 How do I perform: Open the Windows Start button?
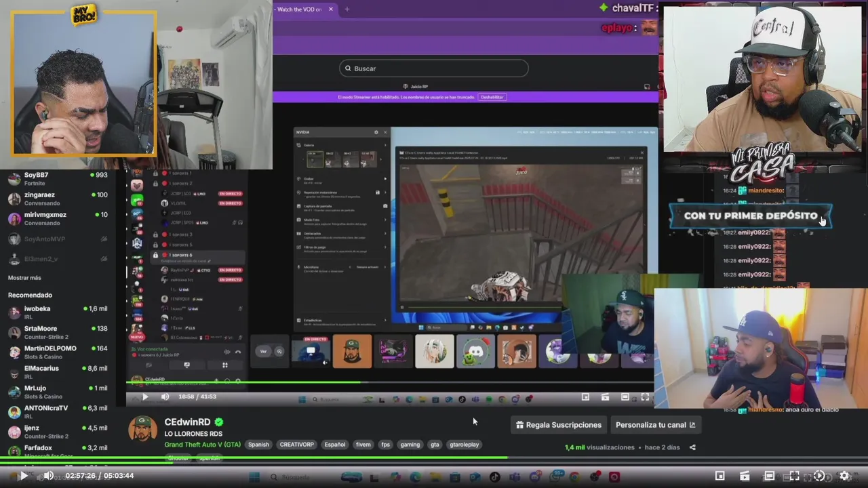point(254,477)
